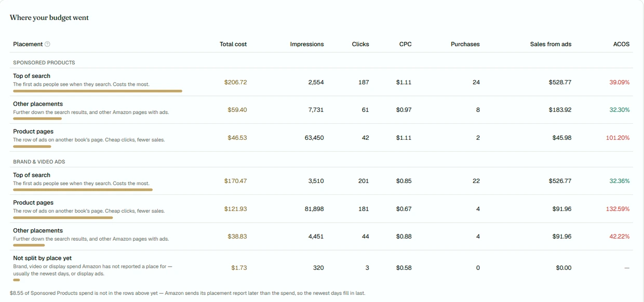Image resolution: width=644 pixels, height=302 pixels.
Task: Click the $59.40 total cost value
Action: point(237,110)
